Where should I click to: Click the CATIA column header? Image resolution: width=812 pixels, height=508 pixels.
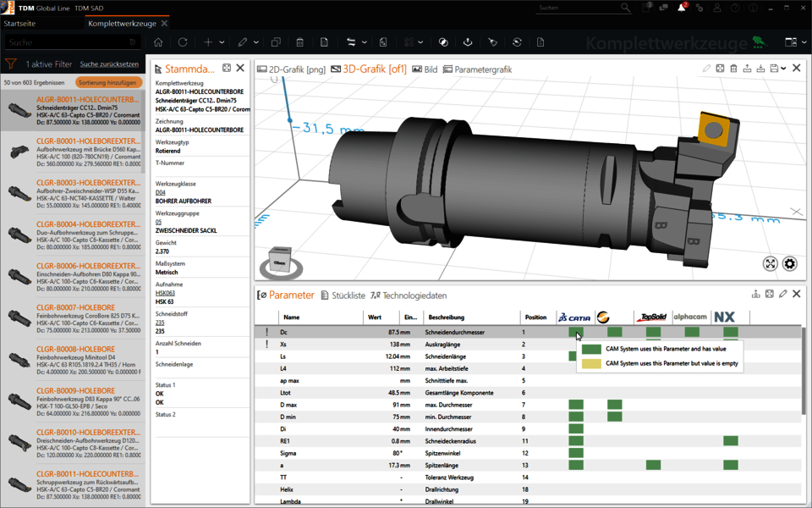point(574,317)
